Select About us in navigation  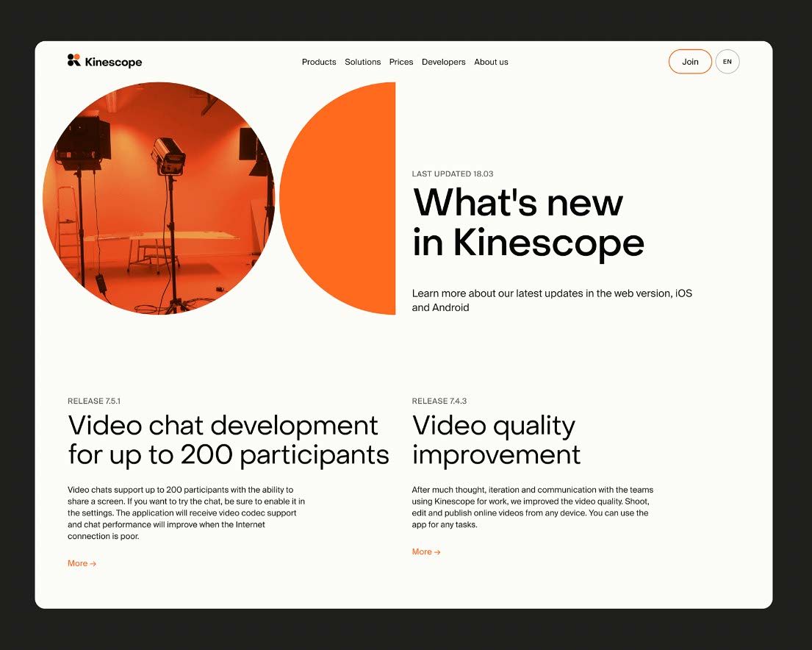click(x=491, y=62)
